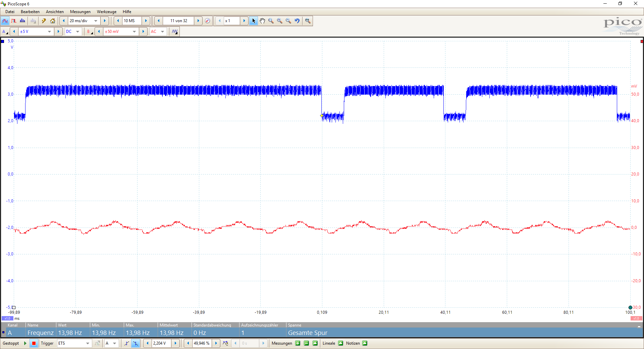The image size is (644, 349).
Task: Toggle the Lineale legend display
Action: [340, 343]
